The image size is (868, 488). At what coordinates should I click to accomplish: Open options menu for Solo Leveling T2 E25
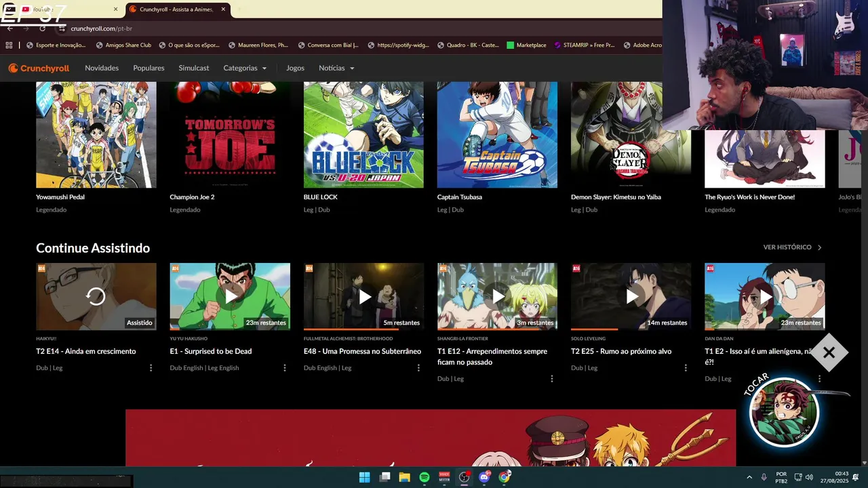point(686,368)
